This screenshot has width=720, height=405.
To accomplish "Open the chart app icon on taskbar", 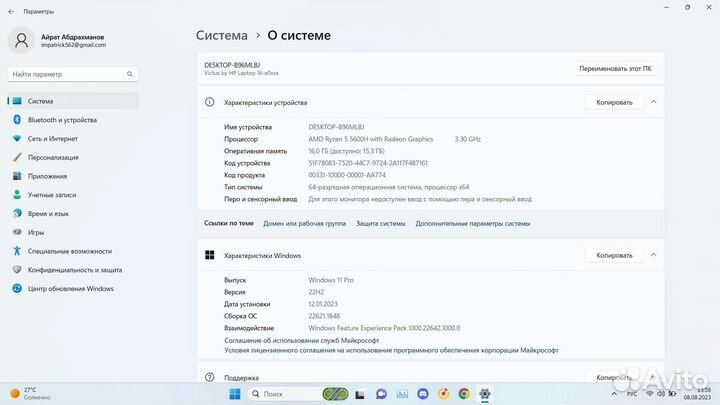I will tap(402, 394).
